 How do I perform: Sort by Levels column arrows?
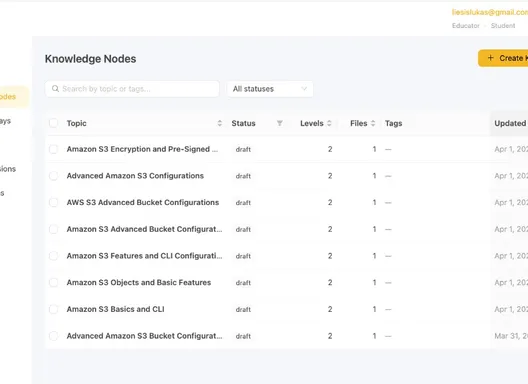point(329,123)
